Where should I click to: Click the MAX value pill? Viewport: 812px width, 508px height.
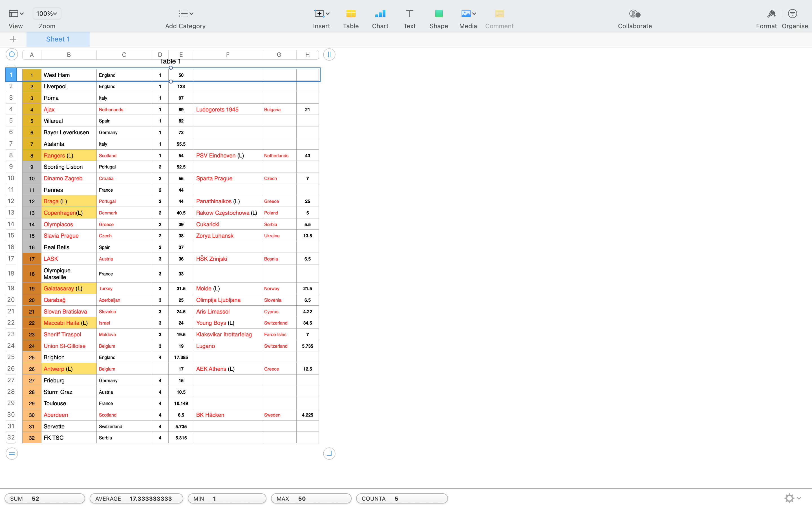[311, 499]
